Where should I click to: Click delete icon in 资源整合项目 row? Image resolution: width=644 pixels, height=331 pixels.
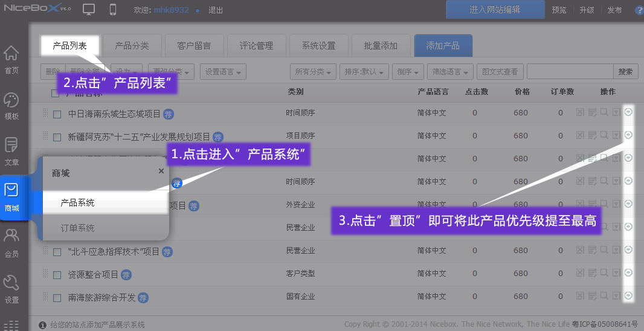click(580, 273)
